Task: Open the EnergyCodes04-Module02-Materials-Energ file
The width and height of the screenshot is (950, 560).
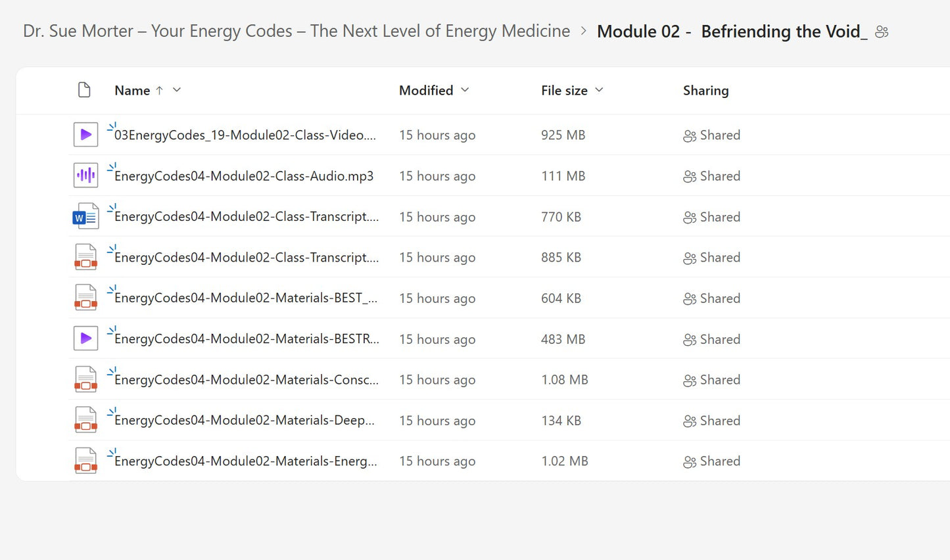Action: tap(246, 461)
